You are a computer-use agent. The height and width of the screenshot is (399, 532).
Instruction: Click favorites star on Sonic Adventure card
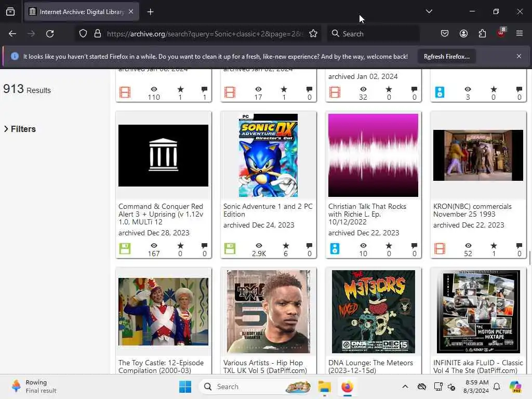[286, 246]
